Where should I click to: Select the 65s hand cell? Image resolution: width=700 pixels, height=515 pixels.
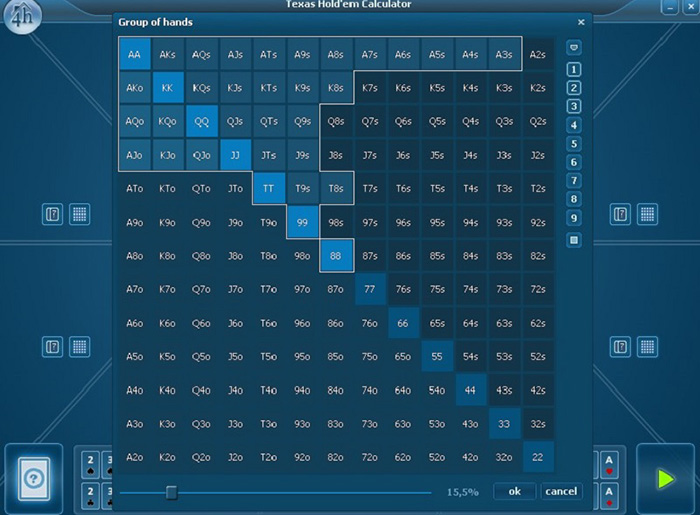click(x=437, y=323)
